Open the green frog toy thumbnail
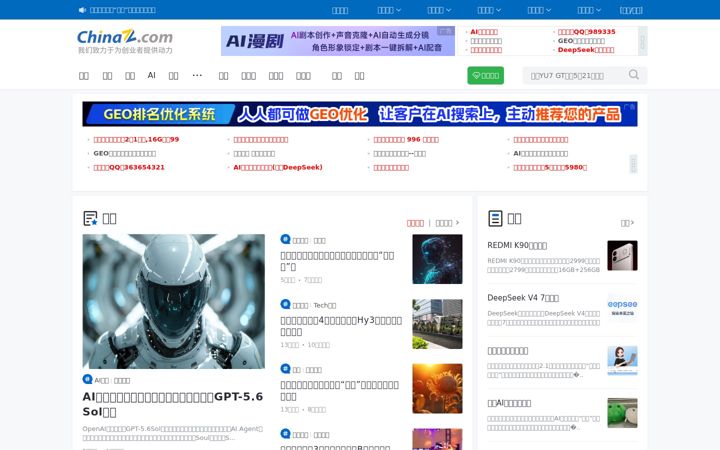The width and height of the screenshot is (720, 450). tap(622, 413)
